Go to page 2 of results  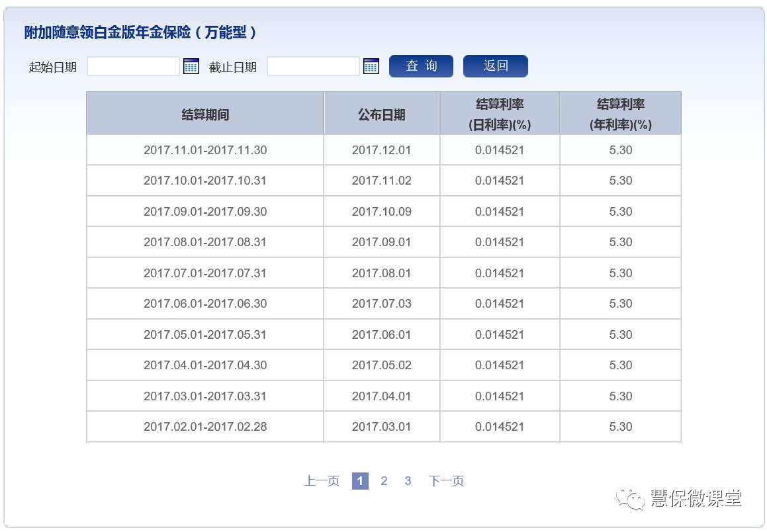tap(384, 481)
